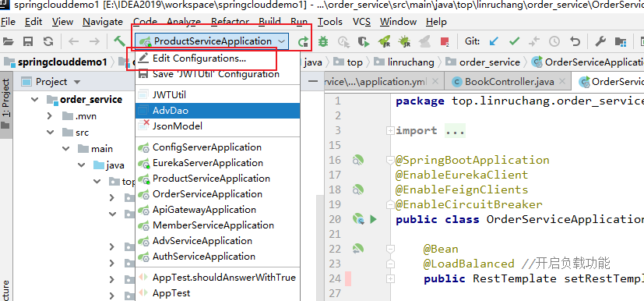This screenshot has height=301, width=644.
Task: Click the red Stop button icon
Action: (x=445, y=41)
